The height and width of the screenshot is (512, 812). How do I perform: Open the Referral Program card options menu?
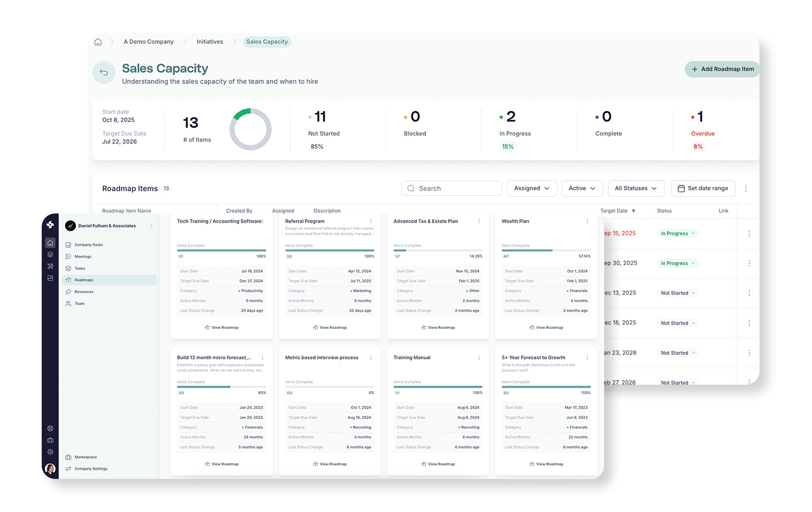click(371, 221)
